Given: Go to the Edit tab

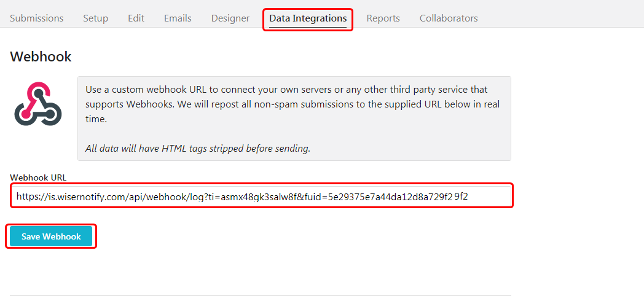Looking at the screenshot, I should coord(136,18).
